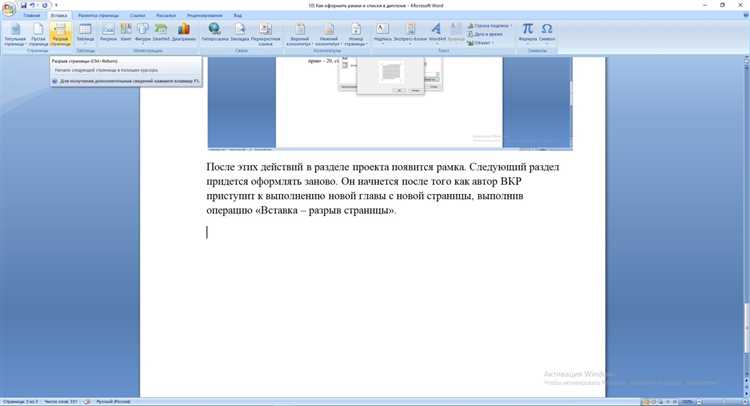Open Word Help question mark icon
Viewport: 750px width, 406px height.
pyautogui.click(x=746, y=15)
